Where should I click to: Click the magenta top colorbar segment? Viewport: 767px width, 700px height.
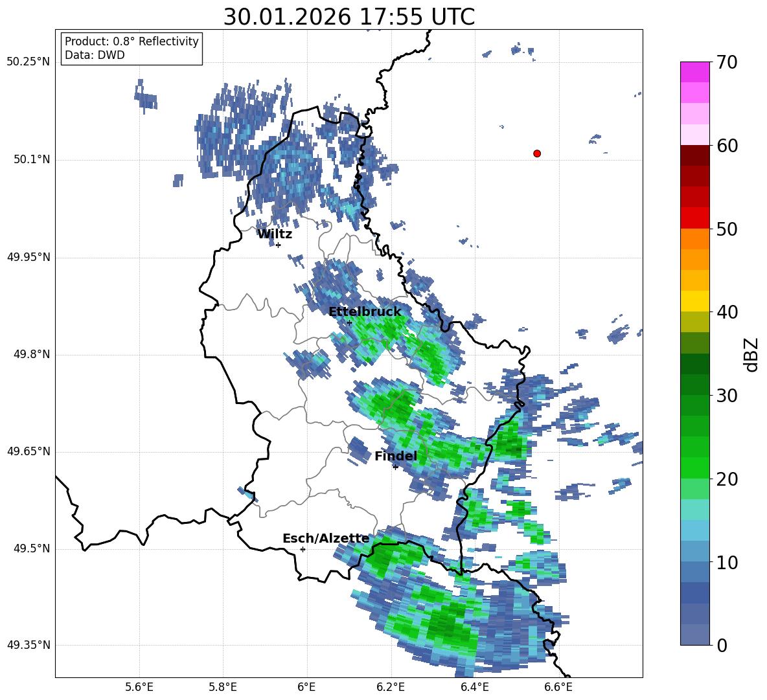click(694, 72)
